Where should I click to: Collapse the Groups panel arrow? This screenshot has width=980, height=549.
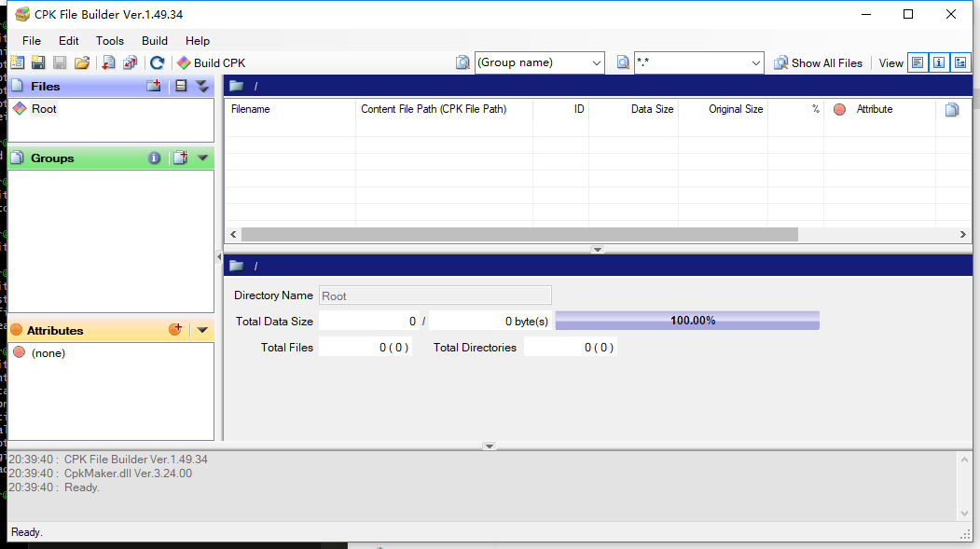coord(202,158)
